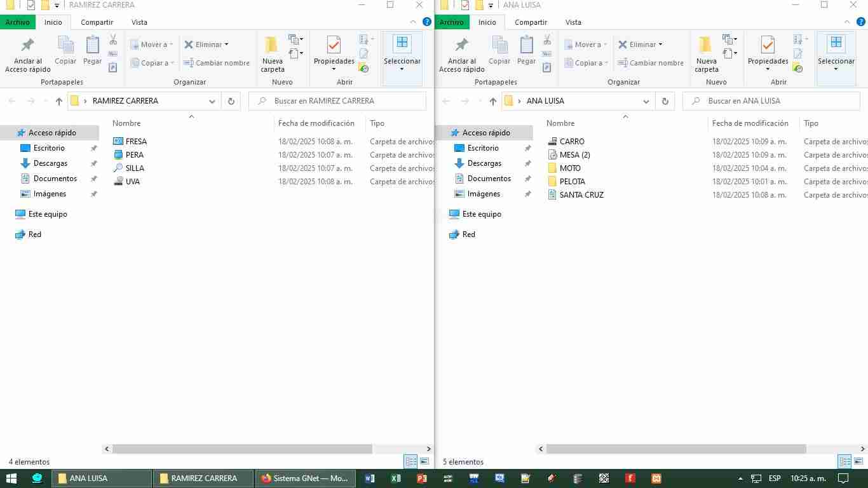The image size is (868, 488).
Task: Click Anclar al Acceso rápido in RAMIREZ CARRERA window
Action: point(27,55)
